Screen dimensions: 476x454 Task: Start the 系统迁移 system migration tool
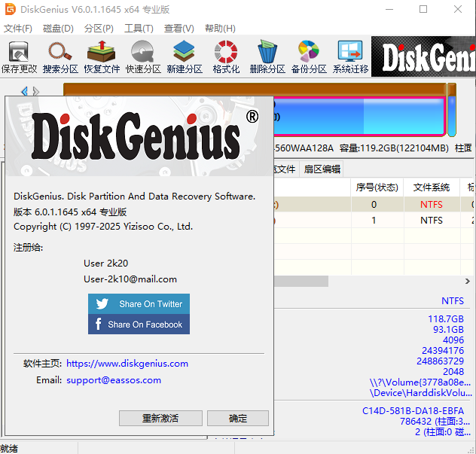(x=351, y=57)
